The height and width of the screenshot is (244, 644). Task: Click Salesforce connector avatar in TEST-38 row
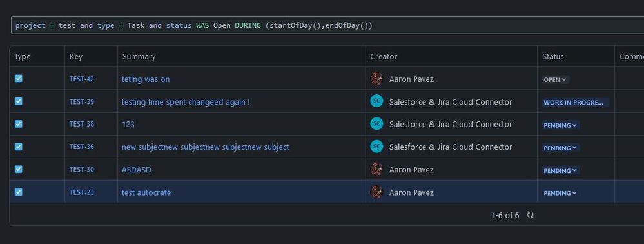pos(376,124)
